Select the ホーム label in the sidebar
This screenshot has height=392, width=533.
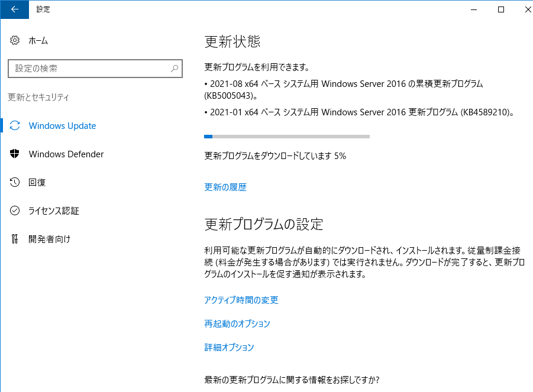pos(38,41)
